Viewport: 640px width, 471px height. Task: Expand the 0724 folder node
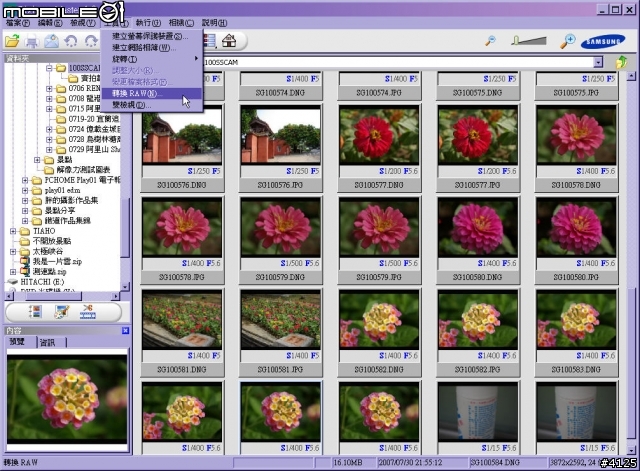(x=49, y=129)
